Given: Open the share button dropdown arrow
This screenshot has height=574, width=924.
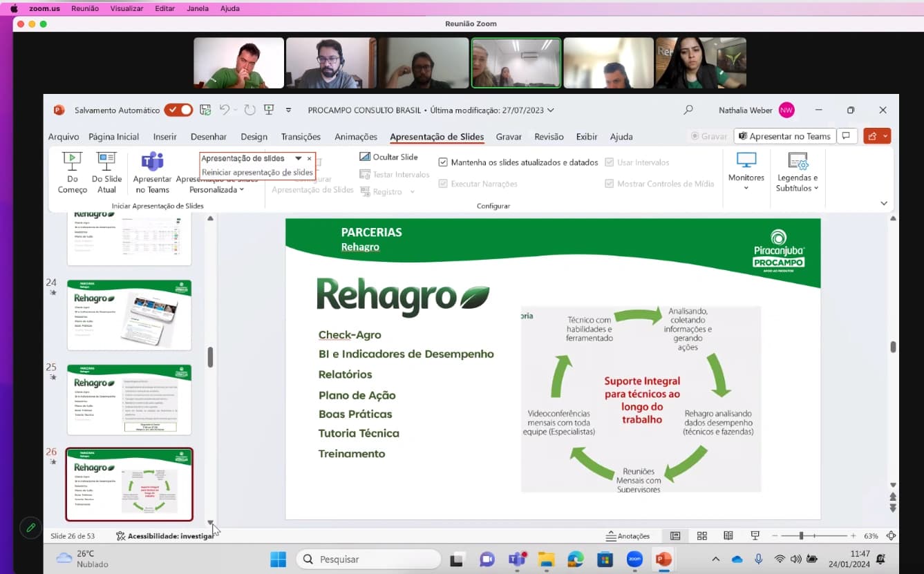Looking at the screenshot, I should [885, 136].
